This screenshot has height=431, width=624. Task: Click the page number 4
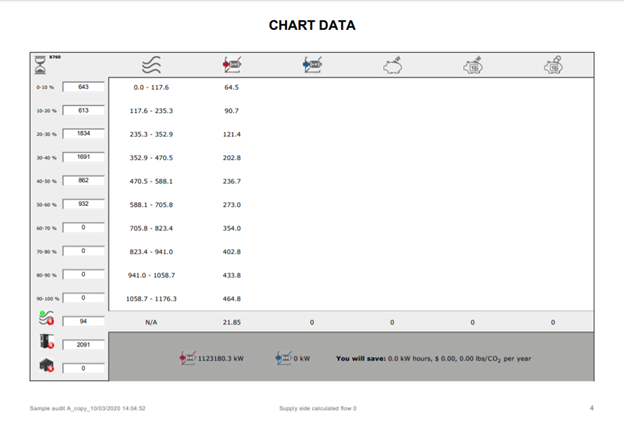pyautogui.click(x=592, y=408)
